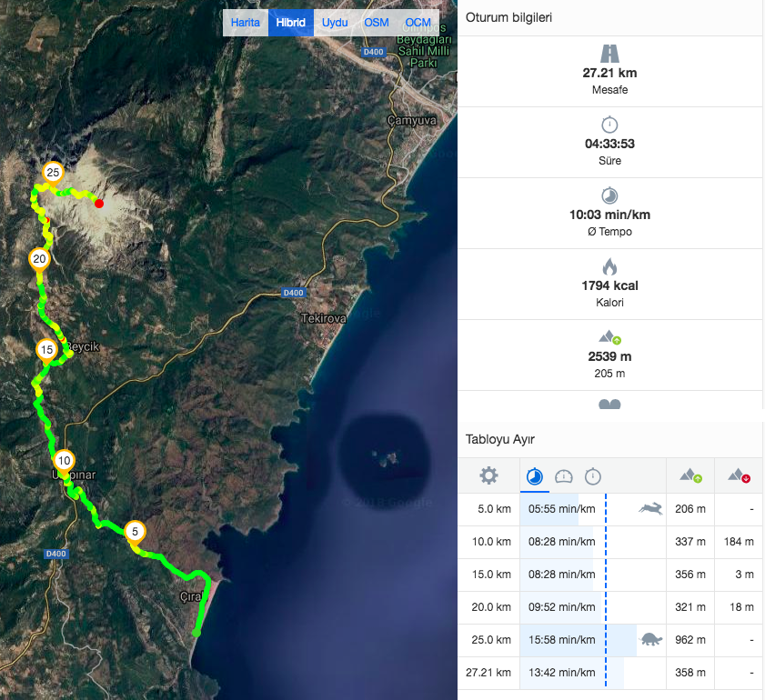Select the 15.0 km split row label

pos(491,575)
